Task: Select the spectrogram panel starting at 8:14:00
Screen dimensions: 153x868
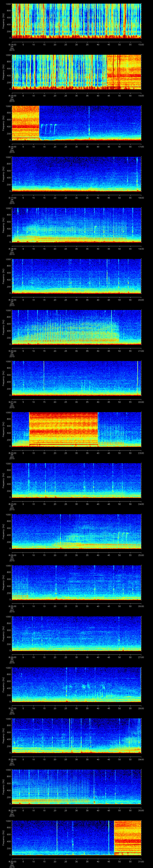Action: pos(76,21)
